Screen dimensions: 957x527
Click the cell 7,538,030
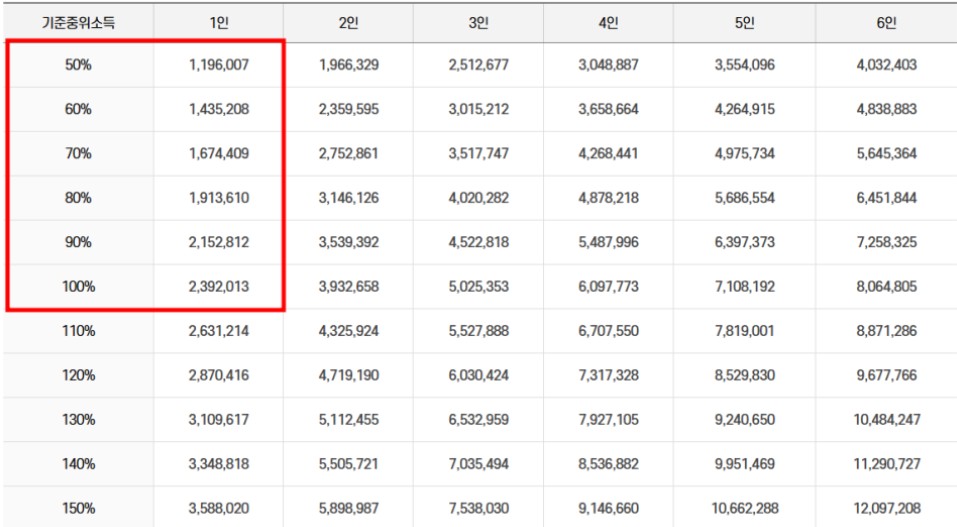click(x=478, y=508)
